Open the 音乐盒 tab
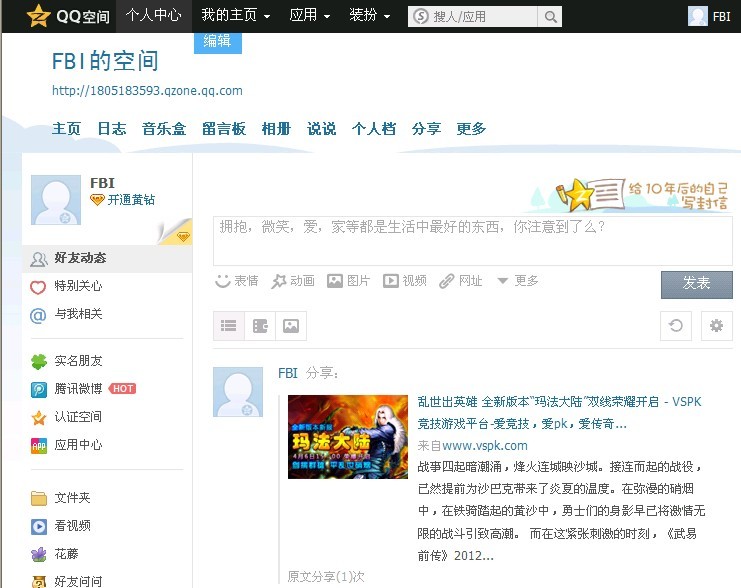This screenshot has height=588, width=741. (164, 129)
